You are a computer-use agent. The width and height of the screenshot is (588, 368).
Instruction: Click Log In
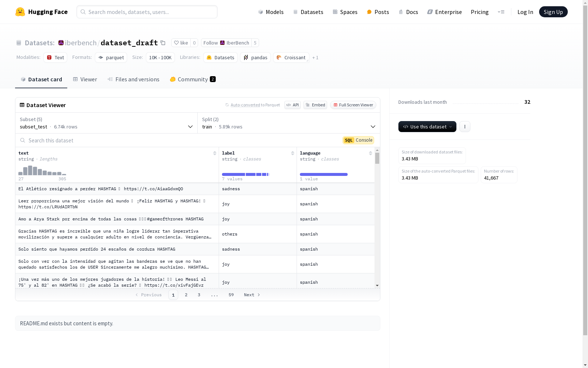coord(525,12)
